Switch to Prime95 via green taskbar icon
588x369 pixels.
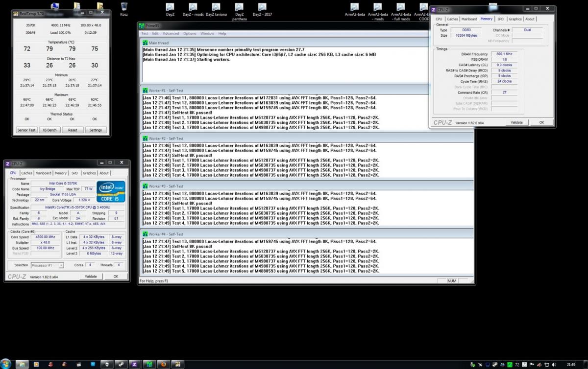click(149, 364)
